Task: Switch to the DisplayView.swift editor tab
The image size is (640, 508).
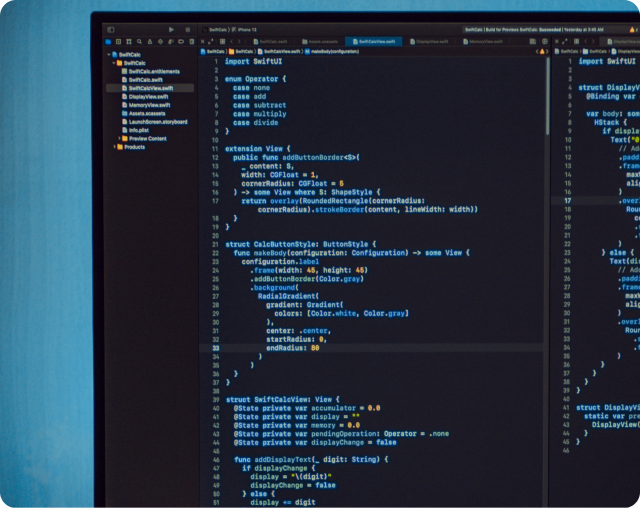Action: [432, 41]
